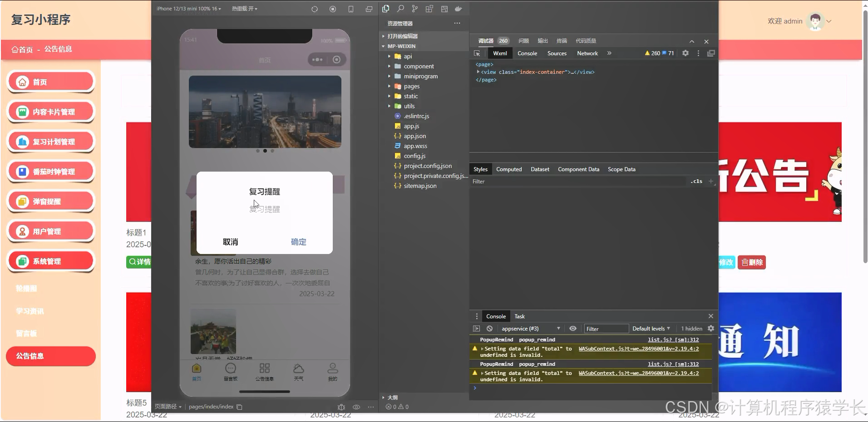This screenshot has width=868, height=422.
Task: Switch to the Network tab
Action: coord(587,53)
